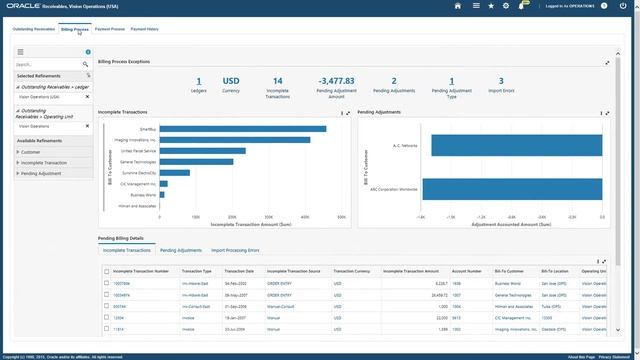Image resolution: width=640 pixels, height=360 pixels.
Task: Click the Privacy Statement footer link
Action: tap(614, 357)
